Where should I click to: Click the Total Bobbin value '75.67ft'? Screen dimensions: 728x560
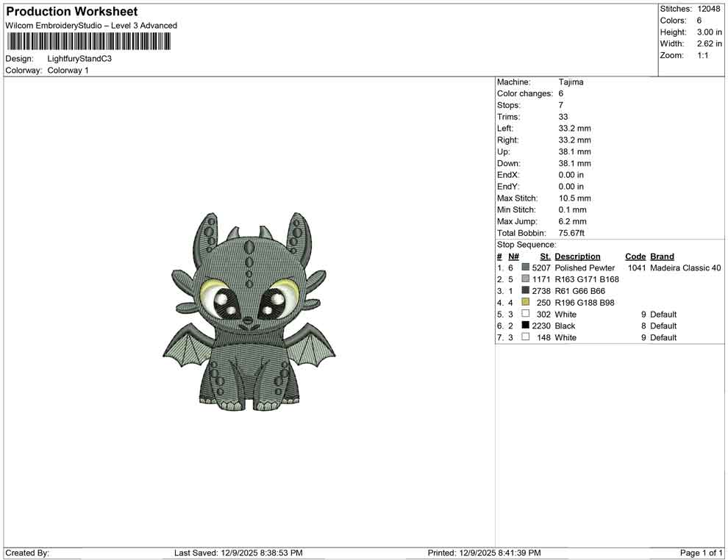(x=571, y=233)
